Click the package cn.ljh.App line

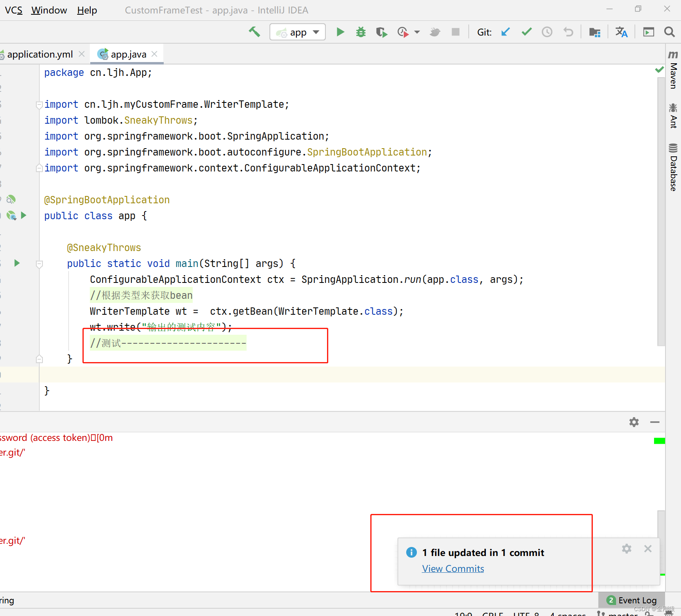pos(98,73)
